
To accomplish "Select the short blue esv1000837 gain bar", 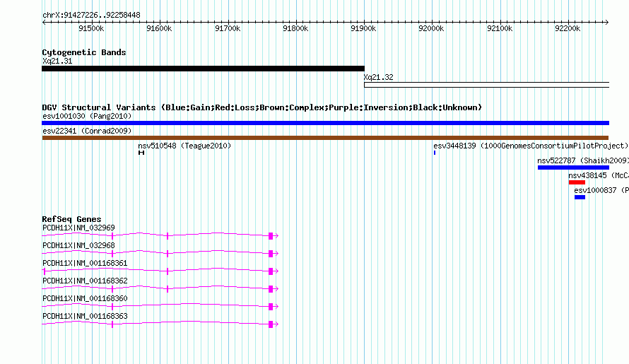I will click(580, 197).
